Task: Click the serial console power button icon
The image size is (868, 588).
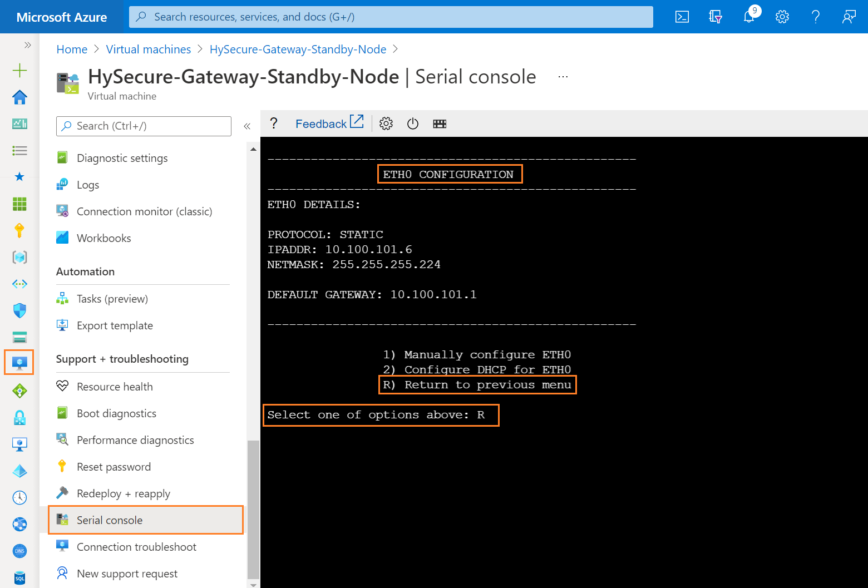Action: tap(413, 123)
